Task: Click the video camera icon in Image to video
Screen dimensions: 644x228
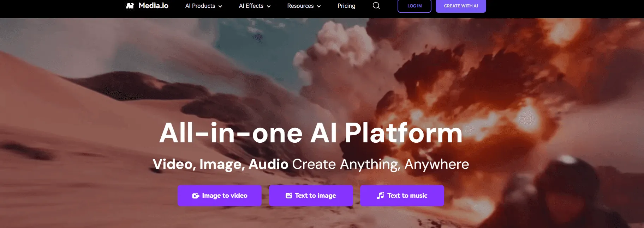Action: point(196,196)
